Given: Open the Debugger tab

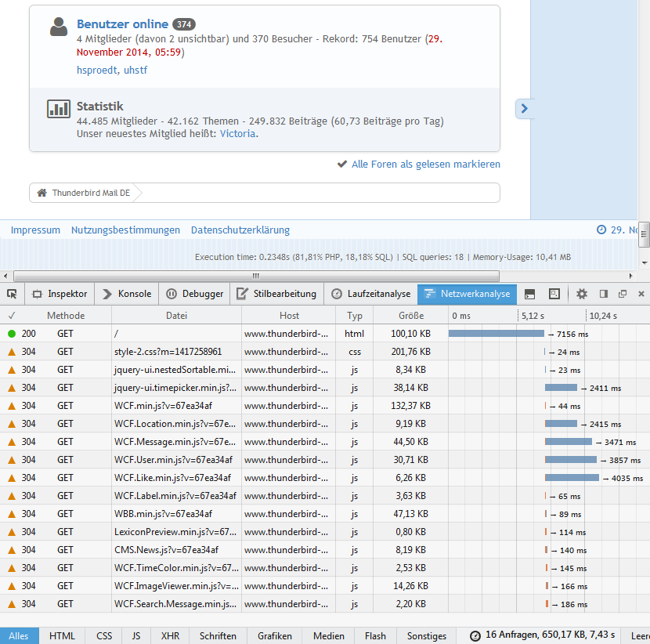Looking at the screenshot, I should 194,294.
